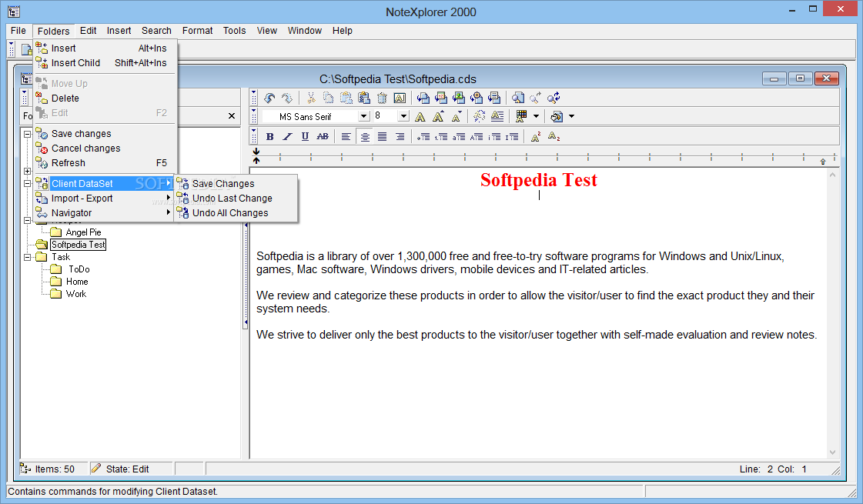Select the Softpedia Test tree folder
This screenshot has height=504, width=863.
(79, 245)
